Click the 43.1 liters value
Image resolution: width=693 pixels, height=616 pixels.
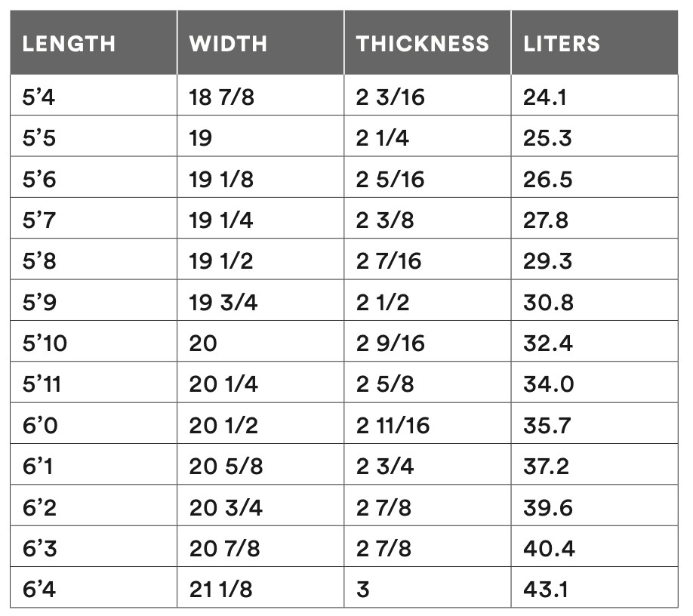pyautogui.click(x=546, y=589)
